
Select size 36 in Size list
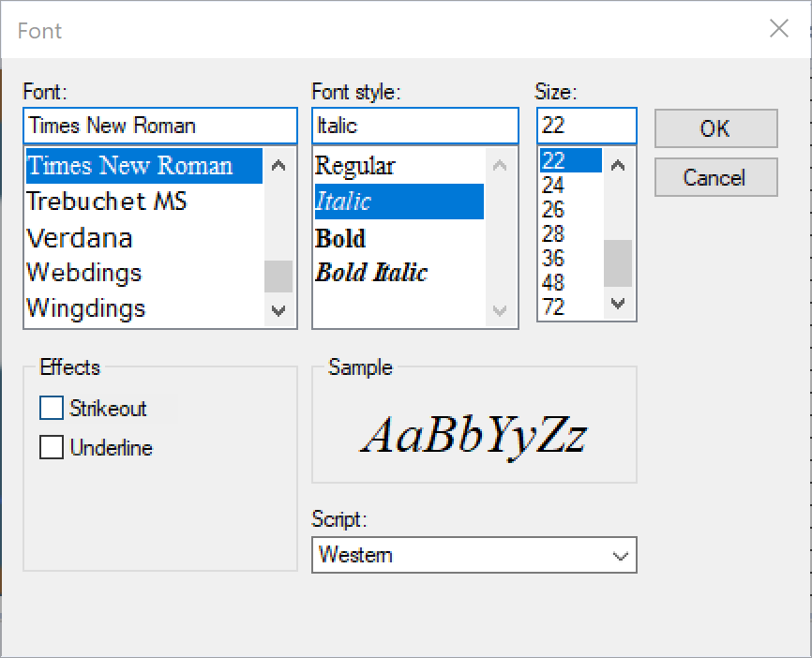553,258
